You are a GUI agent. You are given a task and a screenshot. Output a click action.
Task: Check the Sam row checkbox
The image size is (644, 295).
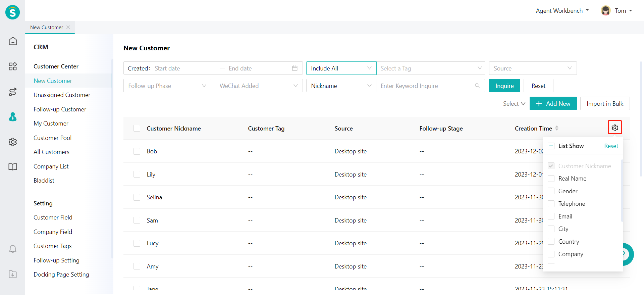point(137,220)
